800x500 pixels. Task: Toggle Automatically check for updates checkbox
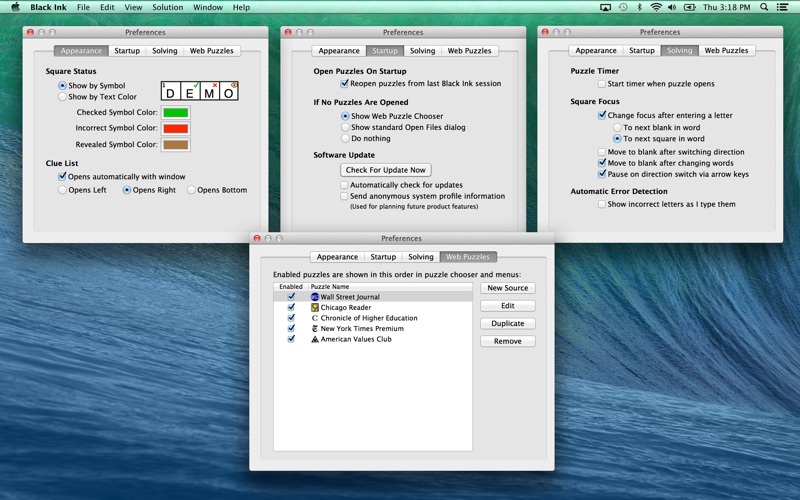click(x=345, y=185)
